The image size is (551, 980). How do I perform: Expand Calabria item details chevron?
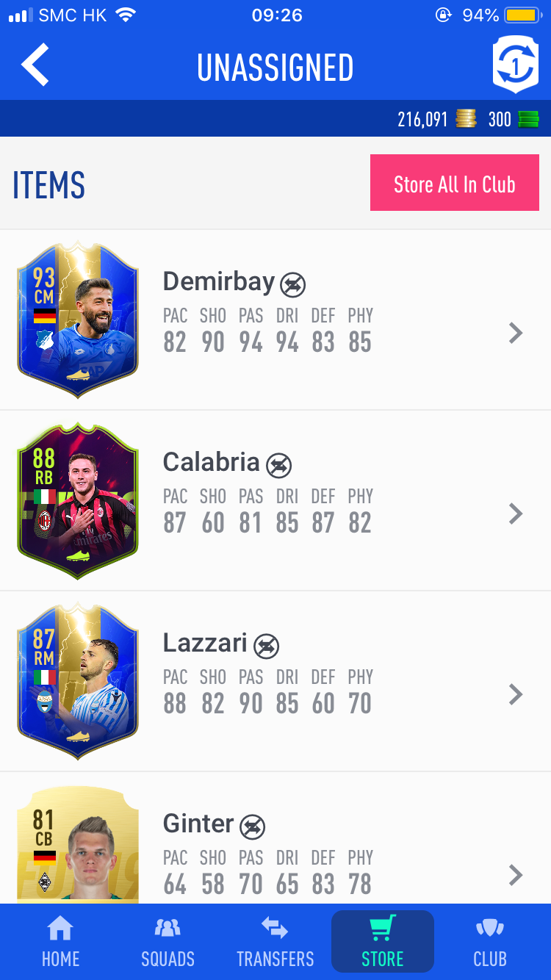516,514
